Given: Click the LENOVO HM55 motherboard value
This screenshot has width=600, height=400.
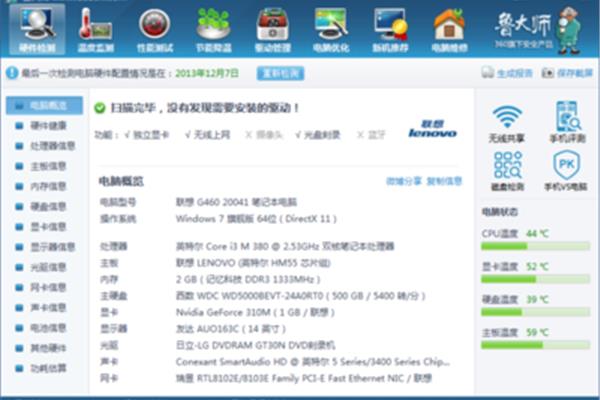Looking at the screenshot, I should point(253,263).
